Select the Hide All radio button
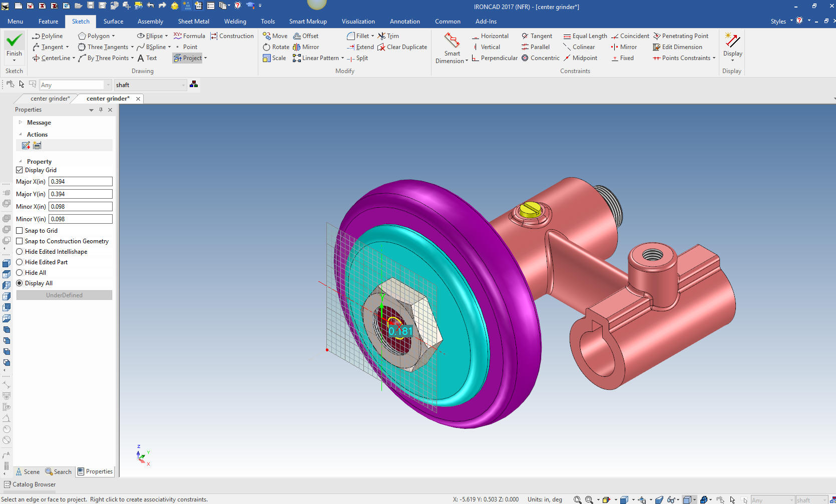 (x=20, y=273)
